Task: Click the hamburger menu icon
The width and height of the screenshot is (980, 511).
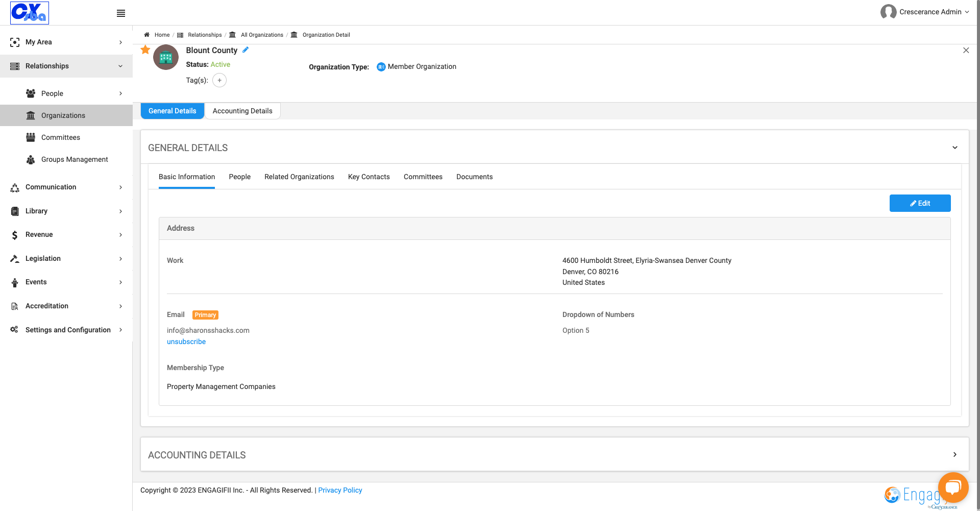Action: 121,13
